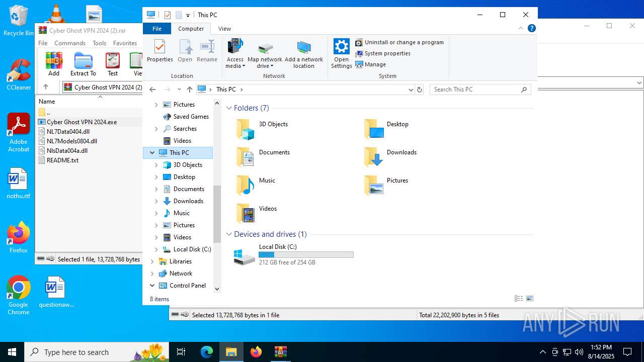Select NL7Data0404.dll in WinRAR
The width and height of the screenshot is (644, 362).
(68, 132)
